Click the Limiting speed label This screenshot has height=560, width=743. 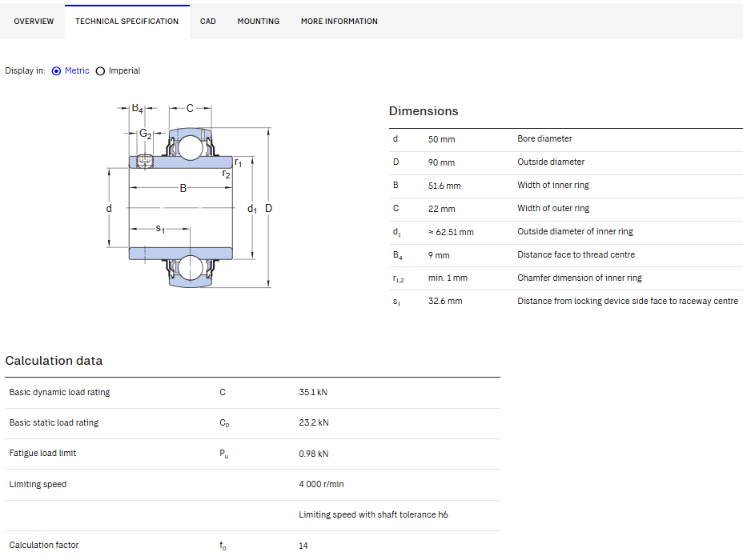point(38,484)
